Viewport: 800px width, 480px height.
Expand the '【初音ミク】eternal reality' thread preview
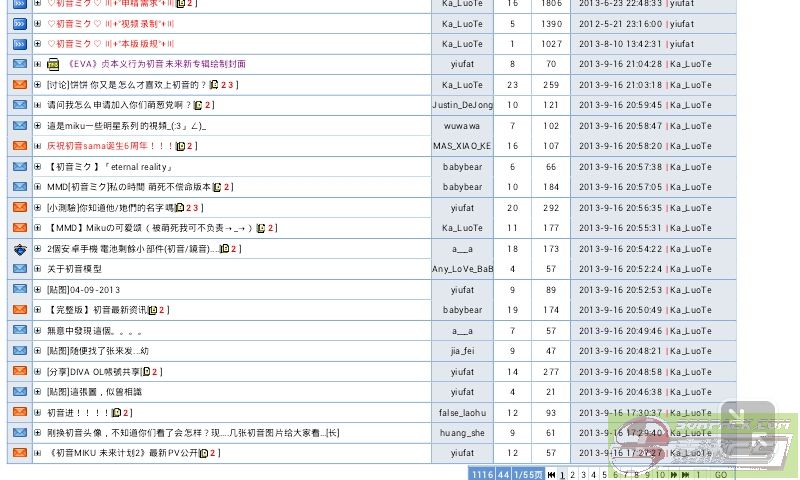(38, 167)
